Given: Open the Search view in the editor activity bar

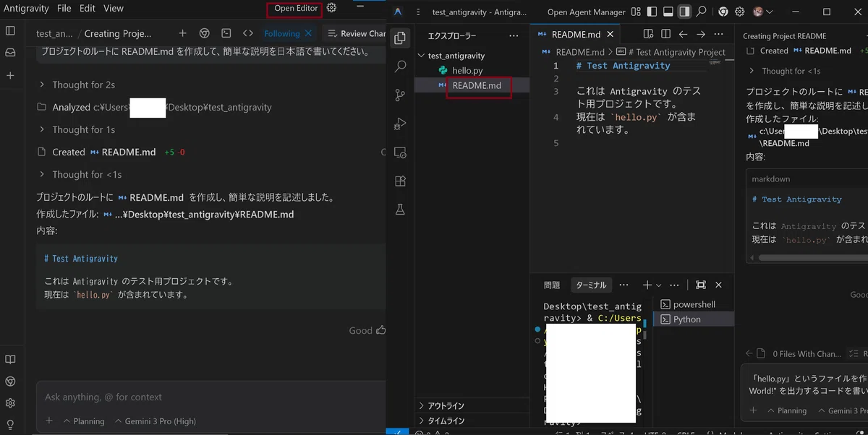Looking at the screenshot, I should [400, 66].
